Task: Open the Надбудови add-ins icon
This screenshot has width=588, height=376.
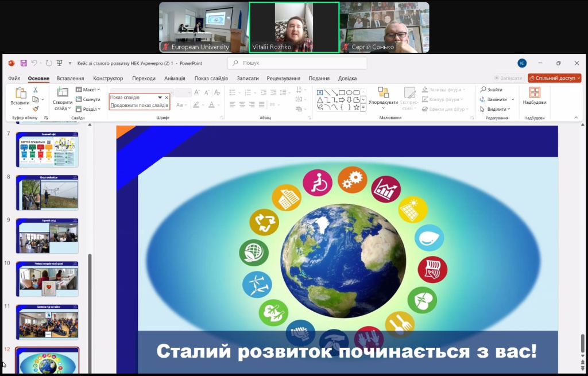Action: point(534,95)
